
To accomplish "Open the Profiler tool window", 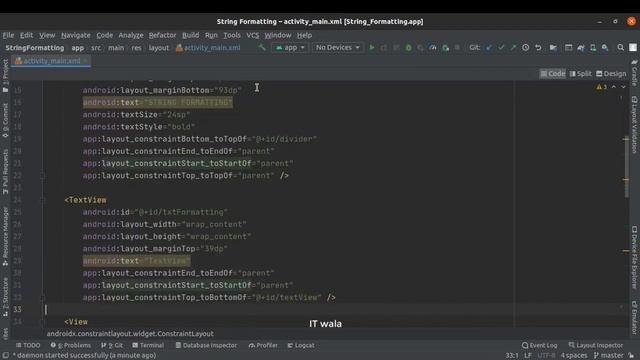I will point(263,345).
